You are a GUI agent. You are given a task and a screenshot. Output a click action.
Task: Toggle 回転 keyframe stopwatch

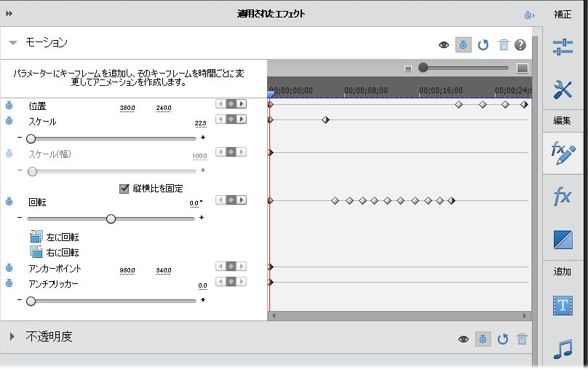coord(9,202)
